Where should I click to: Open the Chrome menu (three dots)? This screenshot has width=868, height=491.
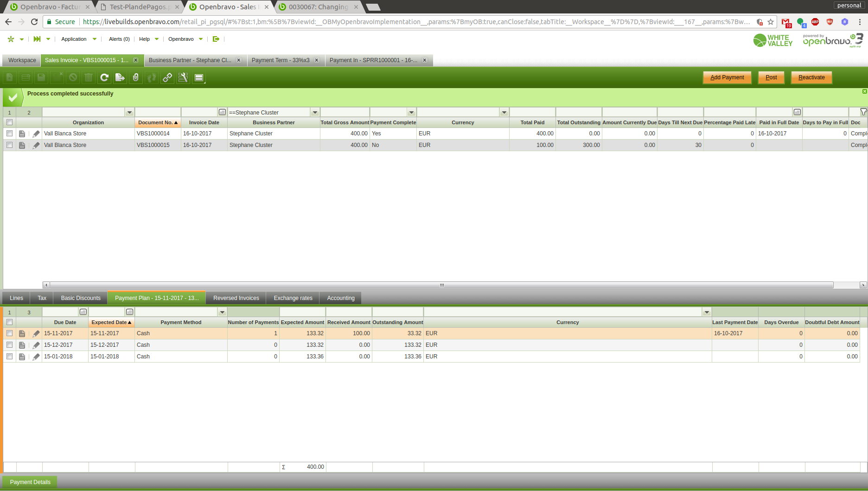point(860,22)
